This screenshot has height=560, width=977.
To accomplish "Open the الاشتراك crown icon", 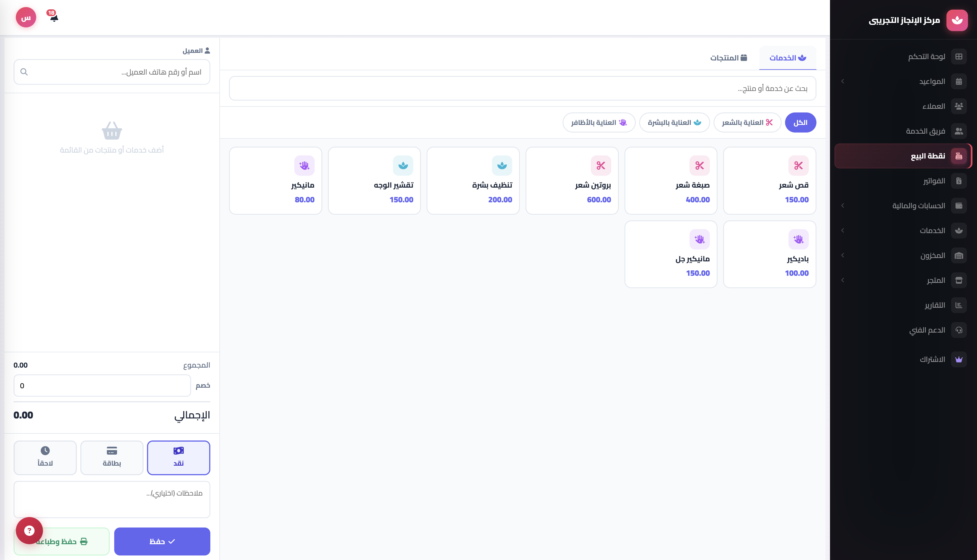I will point(959,359).
